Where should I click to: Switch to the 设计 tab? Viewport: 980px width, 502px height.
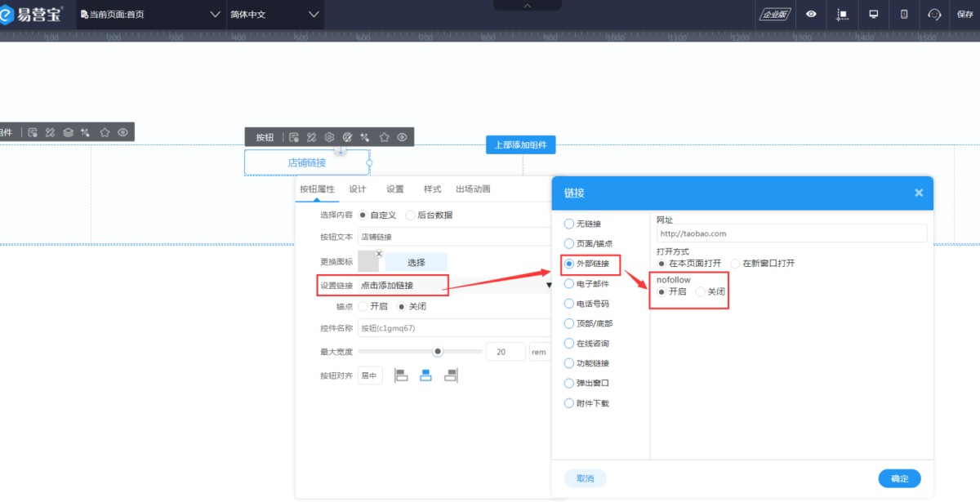pyautogui.click(x=358, y=189)
